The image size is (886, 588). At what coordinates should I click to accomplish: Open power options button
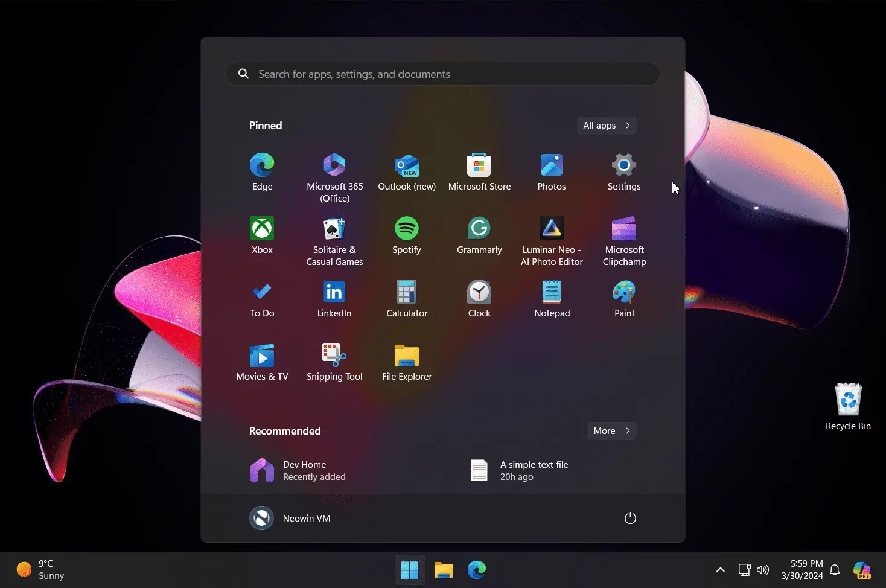(630, 519)
